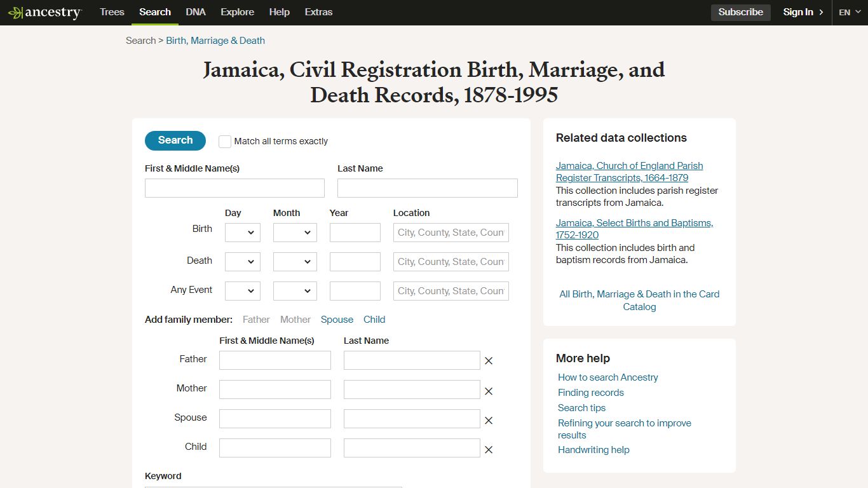The image size is (868, 488).
Task: Focus Death Location field
Action: tap(451, 262)
